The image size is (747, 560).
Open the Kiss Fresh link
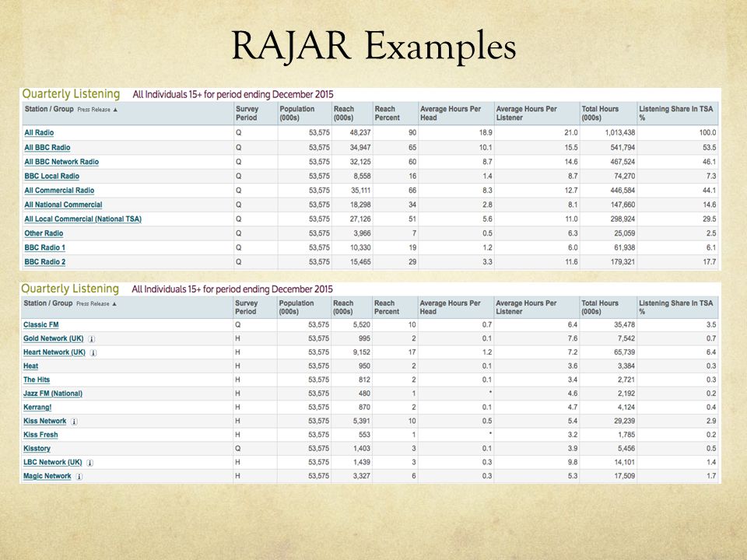click(x=40, y=435)
